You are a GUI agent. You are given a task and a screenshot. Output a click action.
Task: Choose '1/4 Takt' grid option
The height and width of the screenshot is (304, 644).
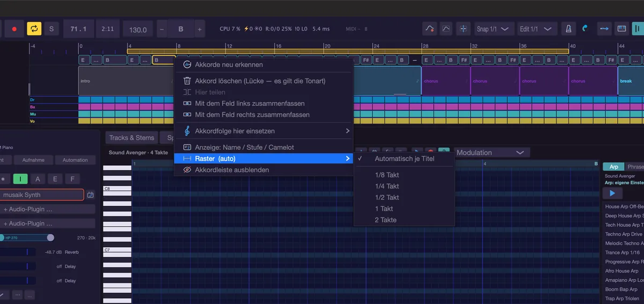tap(404, 186)
